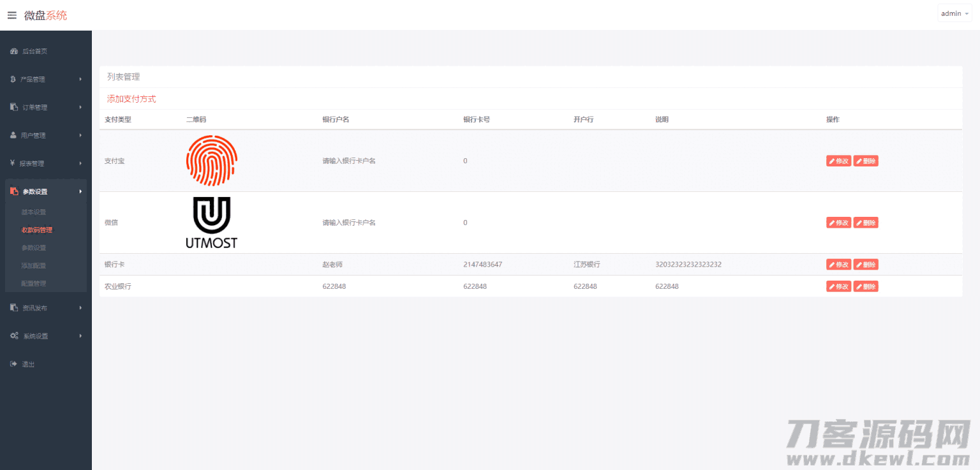Image resolution: width=980 pixels, height=470 pixels.
Task: Open the 配置管理 submenu item
Action: pyautogui.click(x=34, y=283)
